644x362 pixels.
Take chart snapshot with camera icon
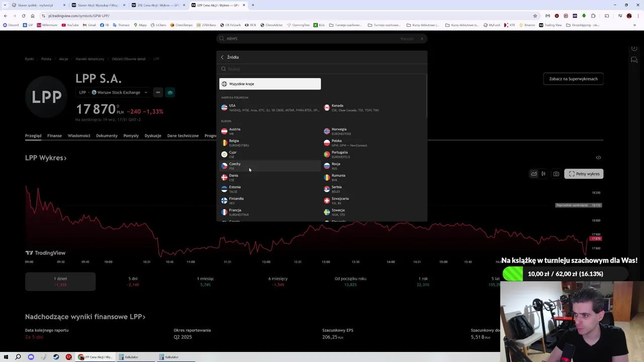tap(556, 174)
